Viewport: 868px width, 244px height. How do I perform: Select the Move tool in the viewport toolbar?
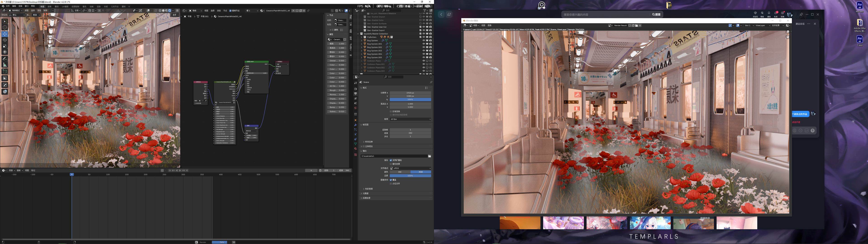[x=5, y=34]
